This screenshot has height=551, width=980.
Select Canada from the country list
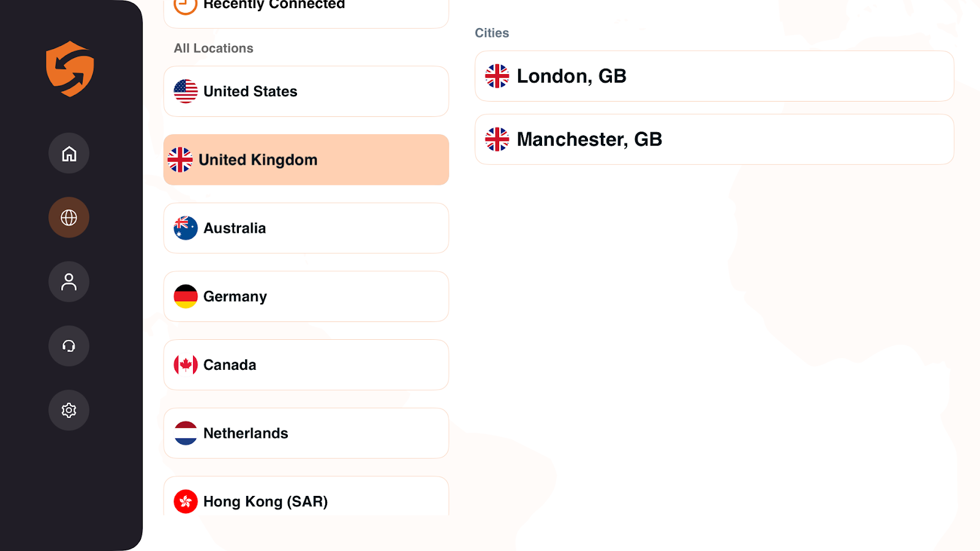click(306, 365)
